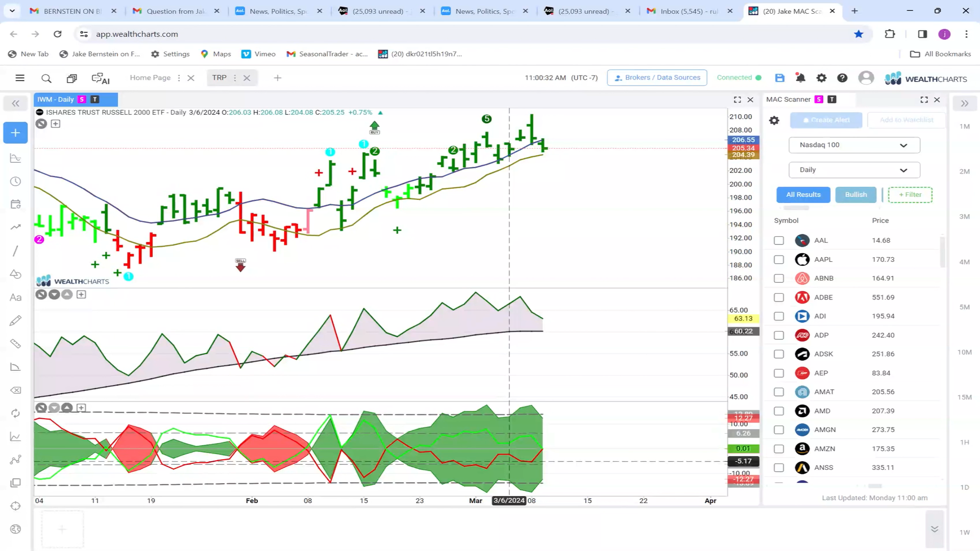Add a new workspace tab plus
The image size is (980, 551).
pos(277,78)
